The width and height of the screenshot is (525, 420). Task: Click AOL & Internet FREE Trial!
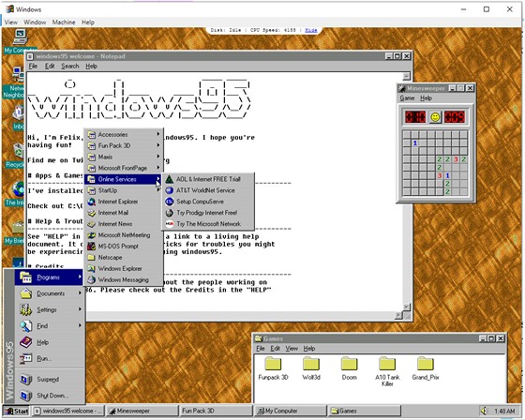pos(208,179)
